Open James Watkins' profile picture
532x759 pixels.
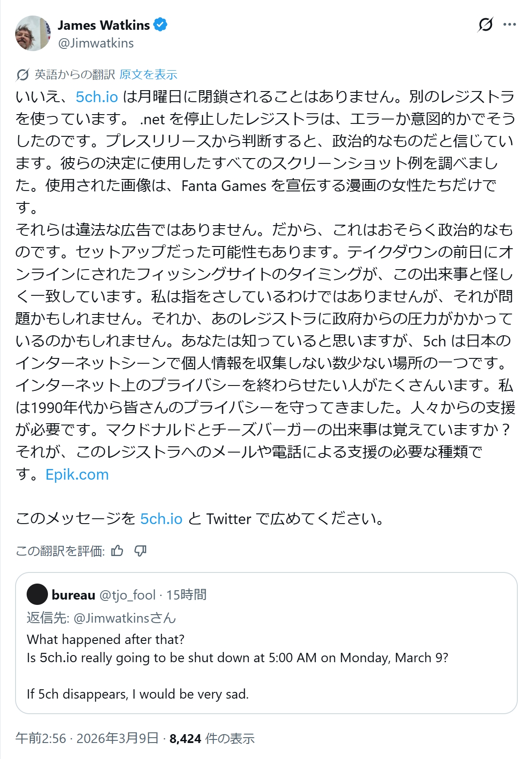[33, 33]
